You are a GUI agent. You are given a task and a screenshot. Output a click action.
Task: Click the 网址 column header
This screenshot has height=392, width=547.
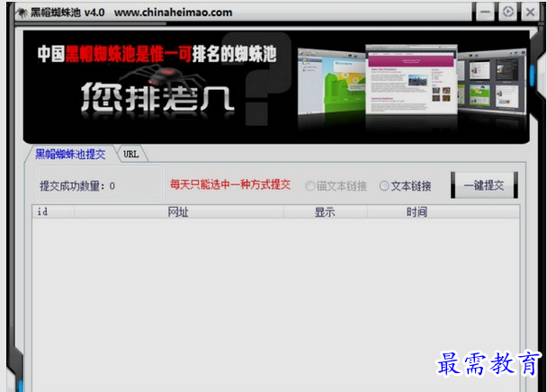(x=179, y=211)
